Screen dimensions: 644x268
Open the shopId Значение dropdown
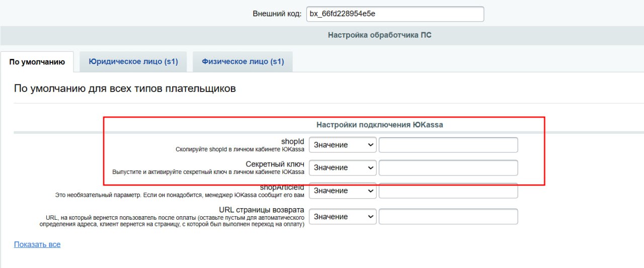click(x=343, y=145)
